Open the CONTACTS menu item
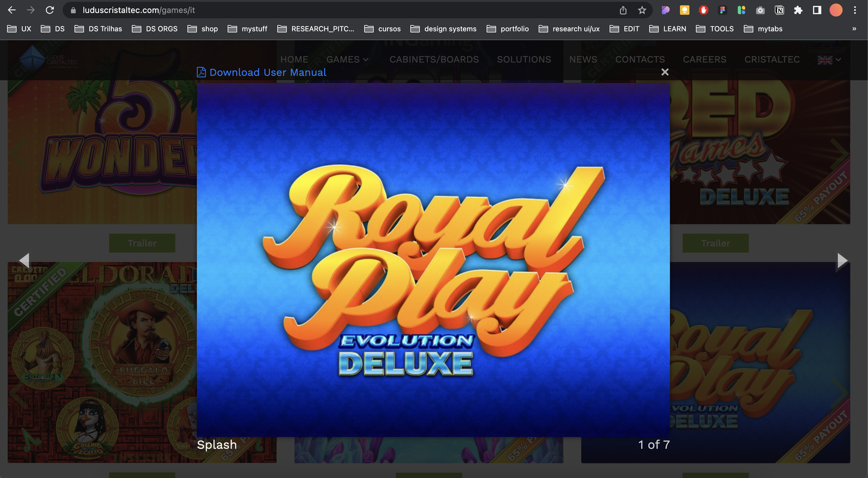 (640, 60)
